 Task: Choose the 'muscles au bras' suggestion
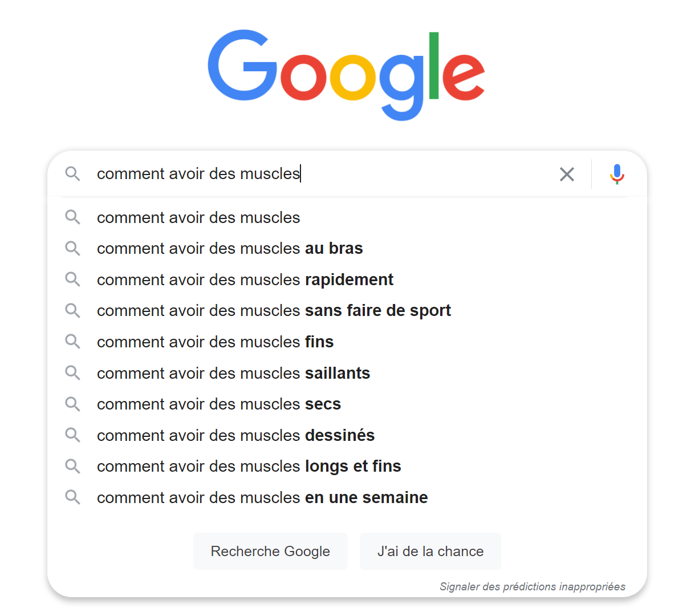pos(230,248)
